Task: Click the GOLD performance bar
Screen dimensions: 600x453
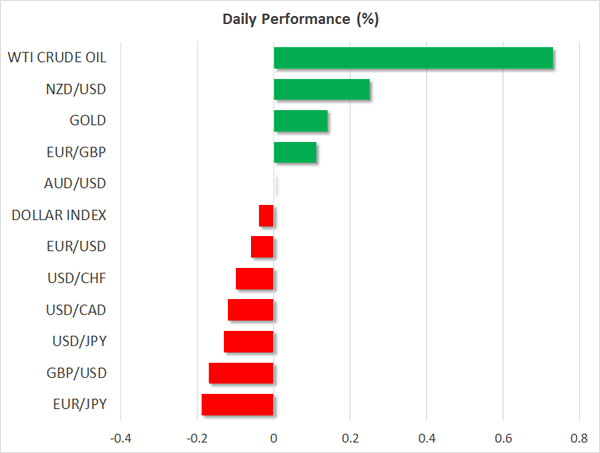Action: tap(300, 121)
